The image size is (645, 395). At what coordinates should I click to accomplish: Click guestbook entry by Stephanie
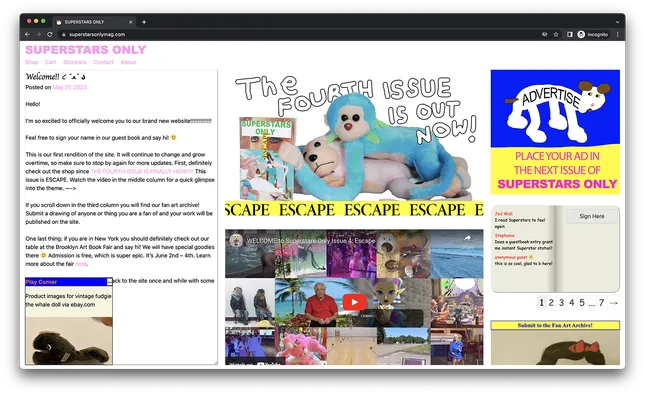(x=523, y=242)
